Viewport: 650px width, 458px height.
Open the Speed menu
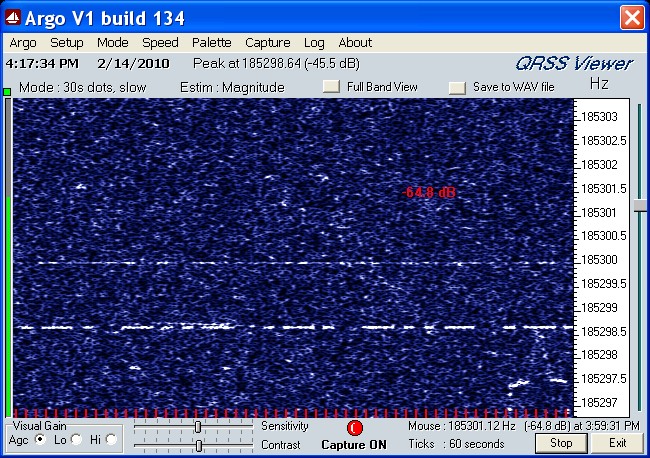pyautogui.click(x=160, y=43)
